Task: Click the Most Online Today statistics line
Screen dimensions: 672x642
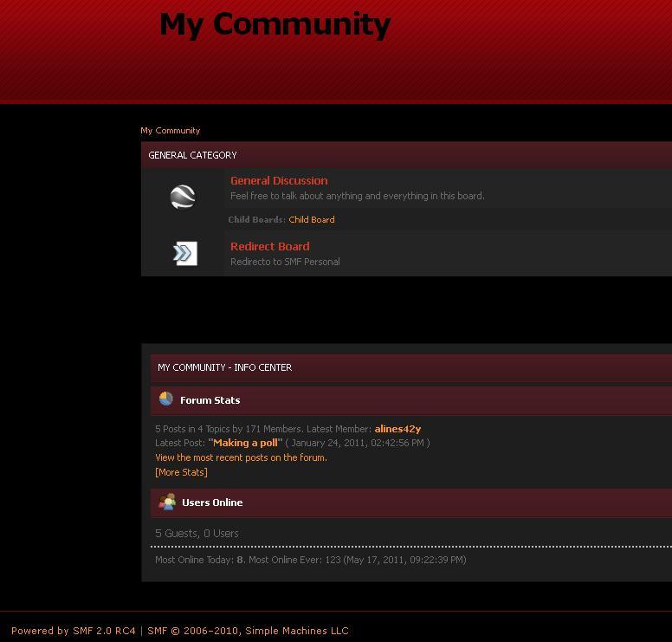Action: coord(311,560)
